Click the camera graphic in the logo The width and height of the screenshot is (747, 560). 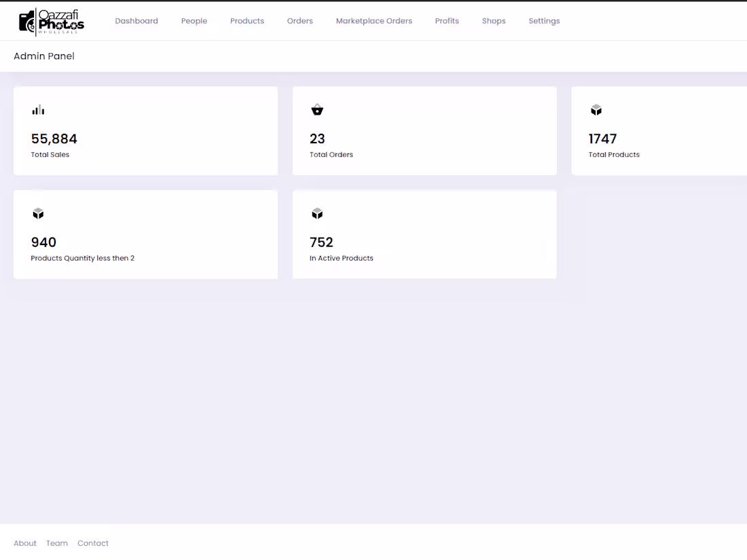pos(27,21)
